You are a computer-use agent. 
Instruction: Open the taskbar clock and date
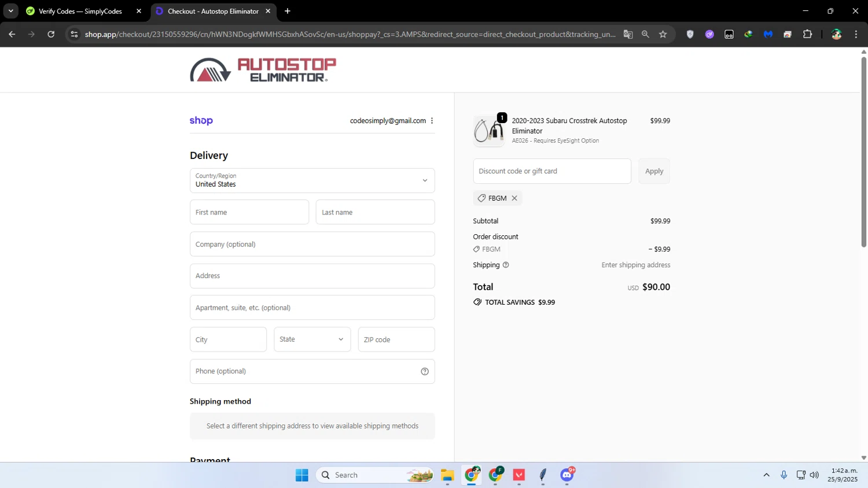click(843, 475)
